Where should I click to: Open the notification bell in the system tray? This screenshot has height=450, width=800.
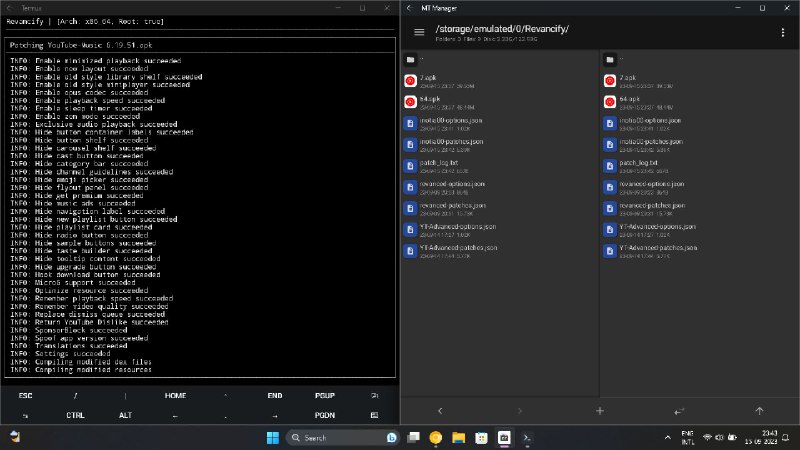pos(786,438)
